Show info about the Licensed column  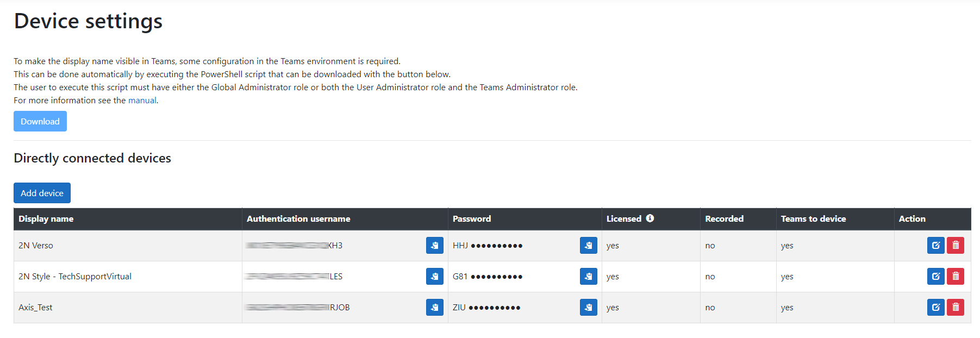650,218
